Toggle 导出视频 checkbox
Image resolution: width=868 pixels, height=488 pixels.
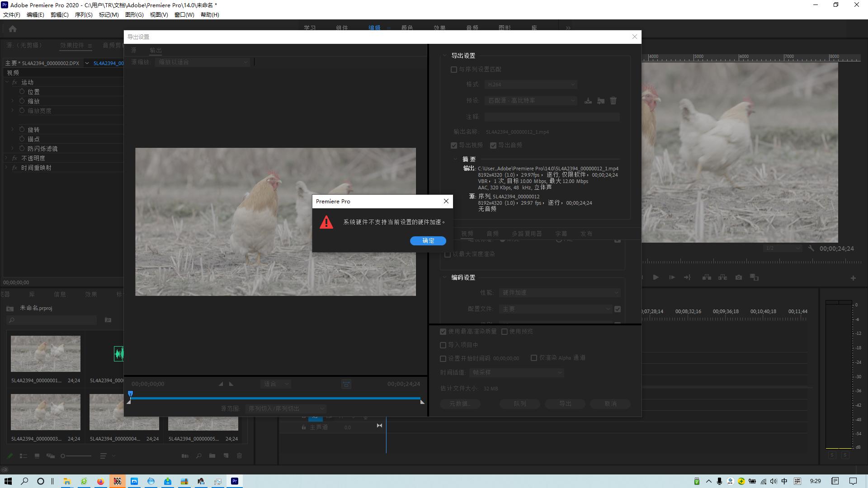click(x=454, y=145)
